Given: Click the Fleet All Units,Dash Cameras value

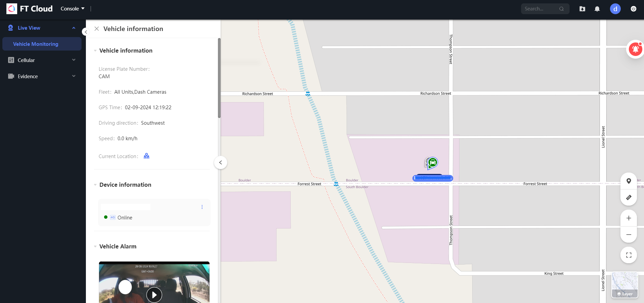Looking at the screenshot, I should (140, 92).
